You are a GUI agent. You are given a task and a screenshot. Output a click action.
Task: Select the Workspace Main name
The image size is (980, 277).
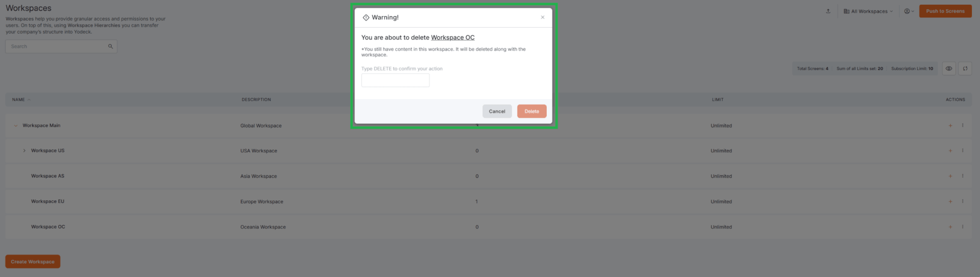[x=41, y=126]
